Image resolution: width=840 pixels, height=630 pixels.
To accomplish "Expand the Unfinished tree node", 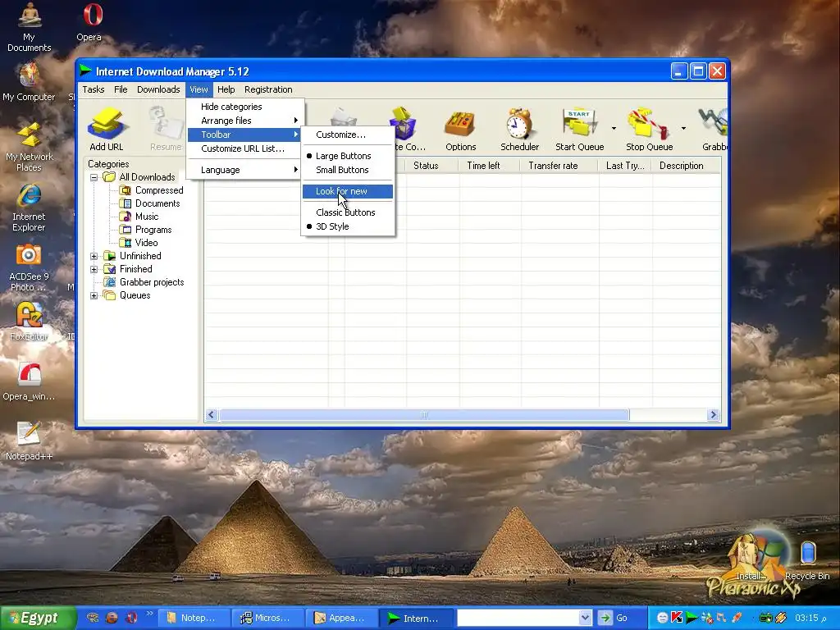I will coord(94,256).
